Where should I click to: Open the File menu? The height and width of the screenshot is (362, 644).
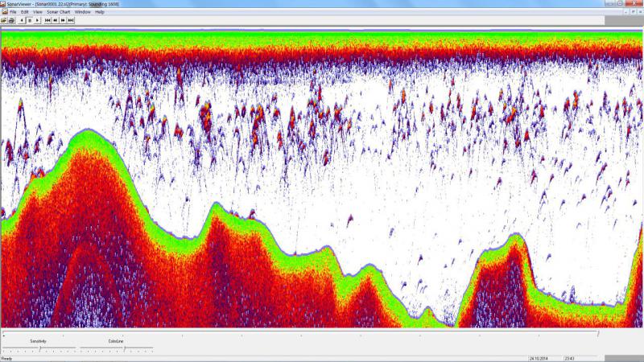13,12
